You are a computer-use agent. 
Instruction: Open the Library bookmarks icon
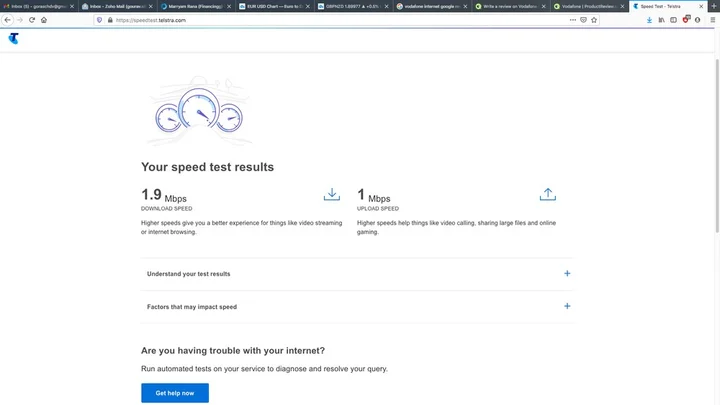point(661,20)
